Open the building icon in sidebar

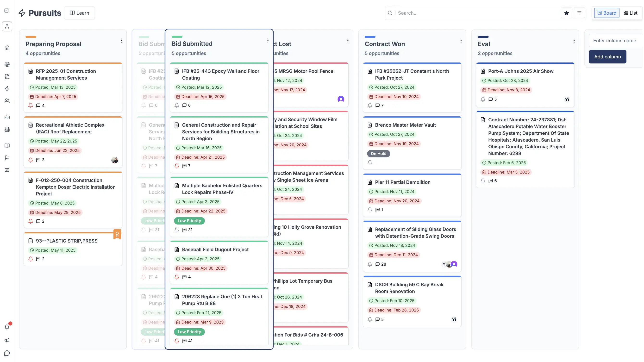tap(7, 129)
